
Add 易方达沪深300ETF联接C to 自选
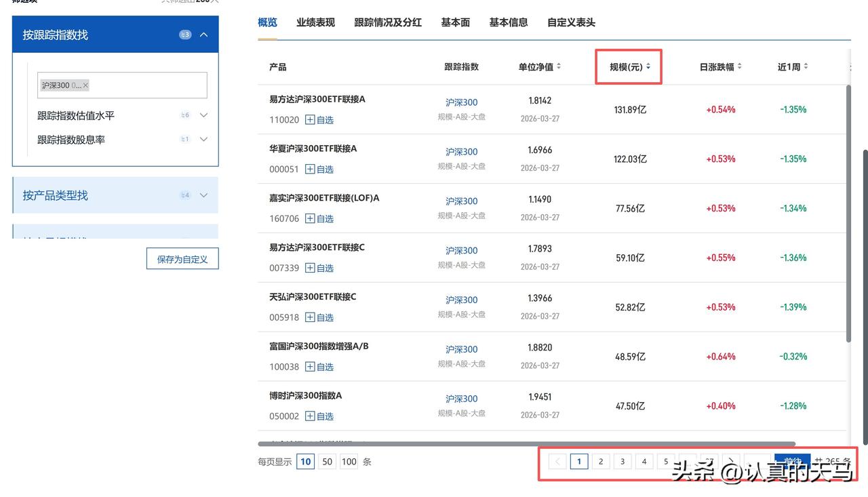(319, 269)
